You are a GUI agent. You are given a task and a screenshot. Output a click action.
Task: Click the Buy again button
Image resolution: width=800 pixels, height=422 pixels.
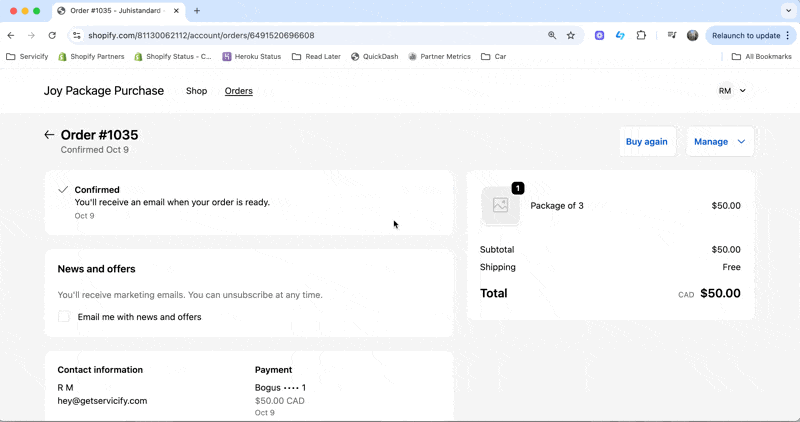point(646,142)
